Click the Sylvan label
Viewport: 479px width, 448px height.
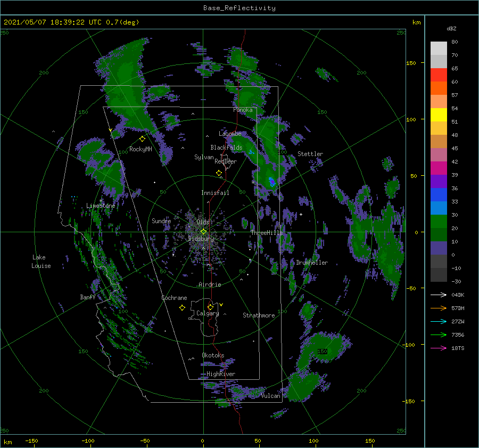[204, 157]
